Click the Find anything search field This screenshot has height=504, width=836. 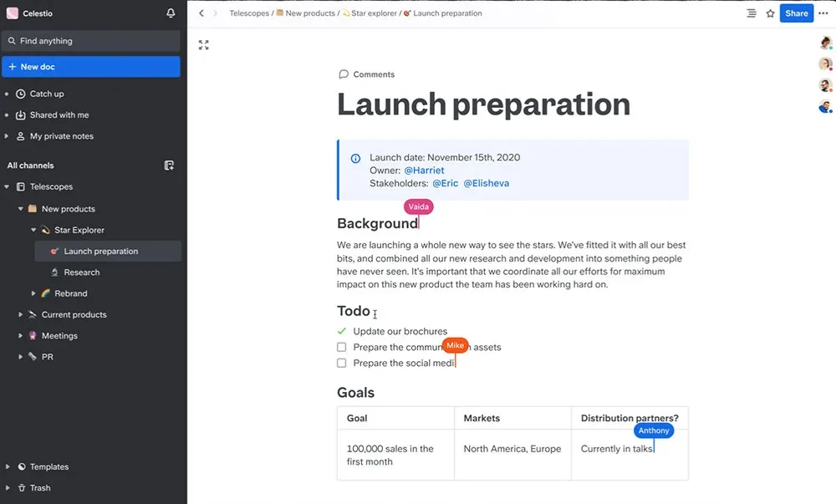click(90, 41)
